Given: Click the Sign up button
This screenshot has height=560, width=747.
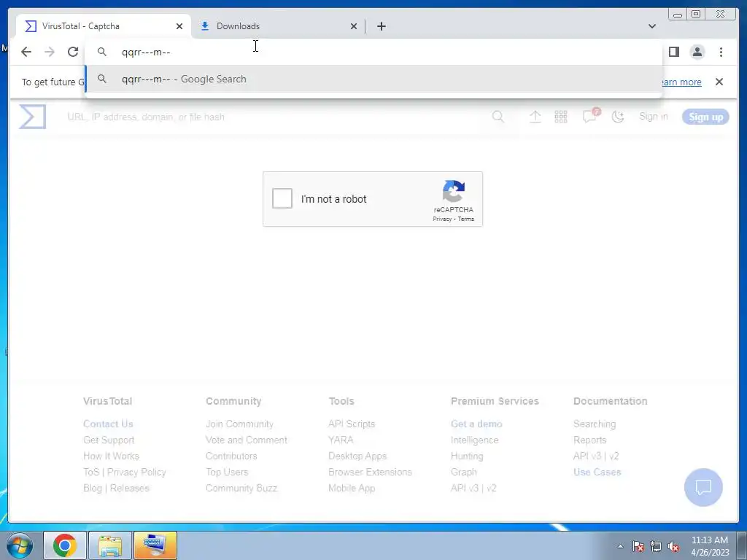Looking at the screenshot, I should point(705,117).
